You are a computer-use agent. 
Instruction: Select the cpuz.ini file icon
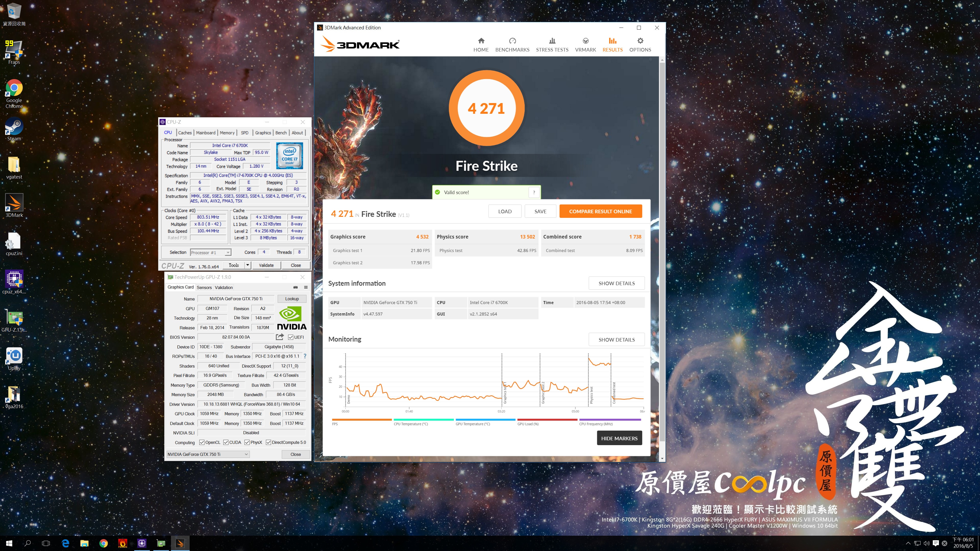(14, 244)
